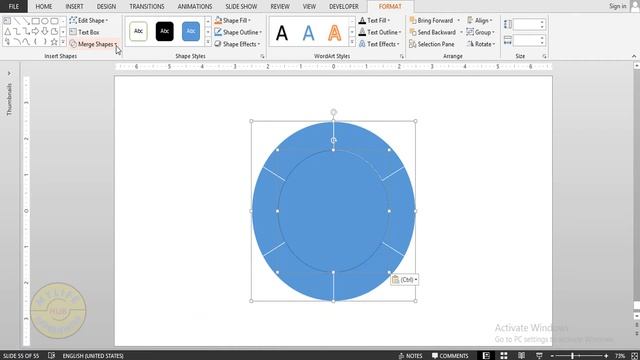Open Shape Effects dropdown
This screenshot has width=640, height=360.
point(237,44)
